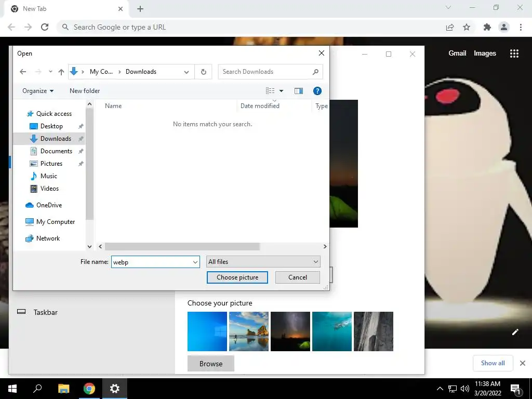The image size is (532, 399).
Task: Change view layout icon
Action: tap(270, 91)
